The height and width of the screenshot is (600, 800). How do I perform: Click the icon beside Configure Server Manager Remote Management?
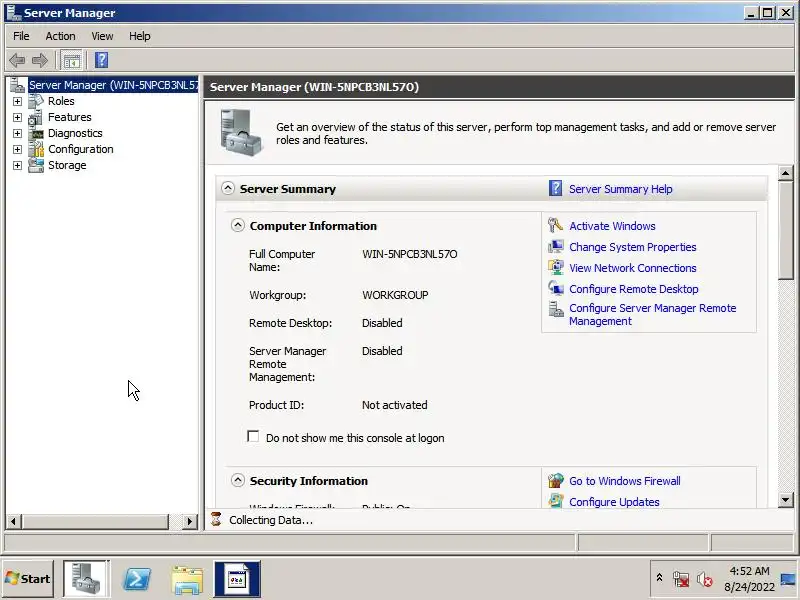click(555, 309)
